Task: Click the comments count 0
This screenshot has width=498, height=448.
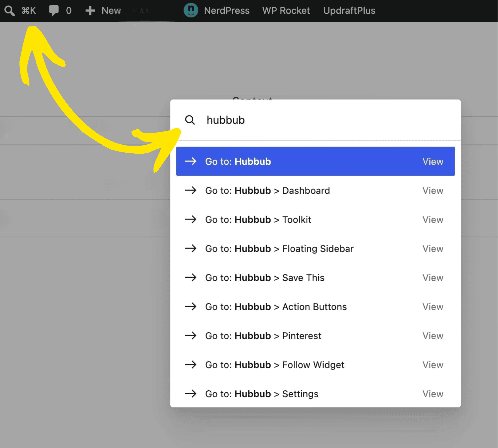Action: tap(69, 11)
